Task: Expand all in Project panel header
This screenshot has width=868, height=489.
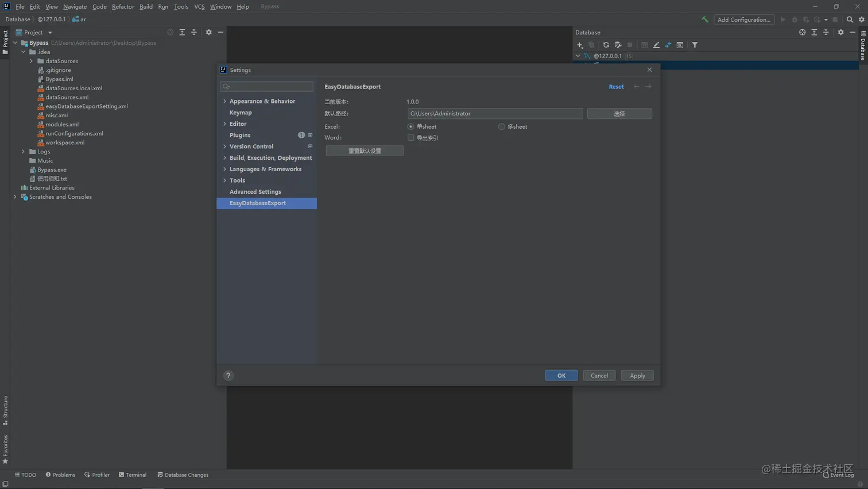Action: pos(182,32)
